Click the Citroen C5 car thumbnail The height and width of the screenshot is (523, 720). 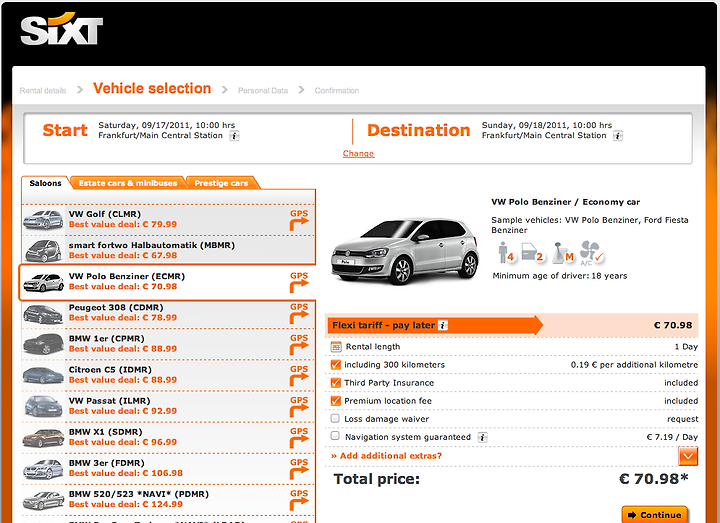tap(43, 375)
